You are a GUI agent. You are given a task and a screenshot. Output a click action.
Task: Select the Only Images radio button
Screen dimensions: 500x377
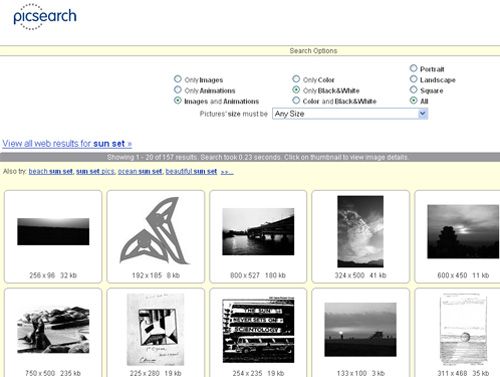(x=178, y=79)
